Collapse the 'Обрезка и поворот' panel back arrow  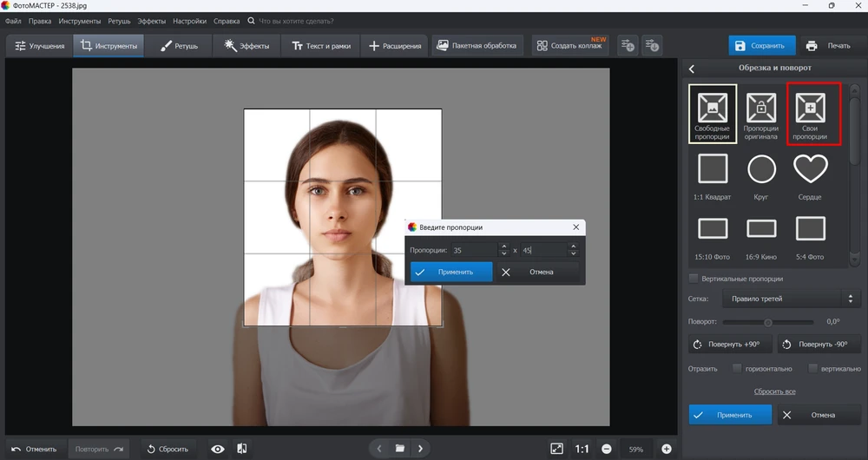pyautogui.click(x=692, y=69)
